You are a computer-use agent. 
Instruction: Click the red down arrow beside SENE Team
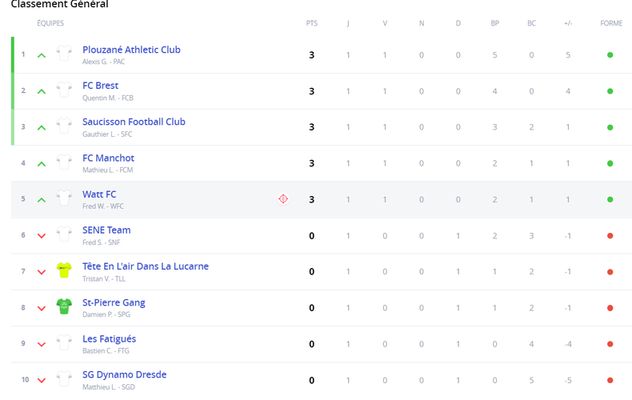(x=42, y=236)
